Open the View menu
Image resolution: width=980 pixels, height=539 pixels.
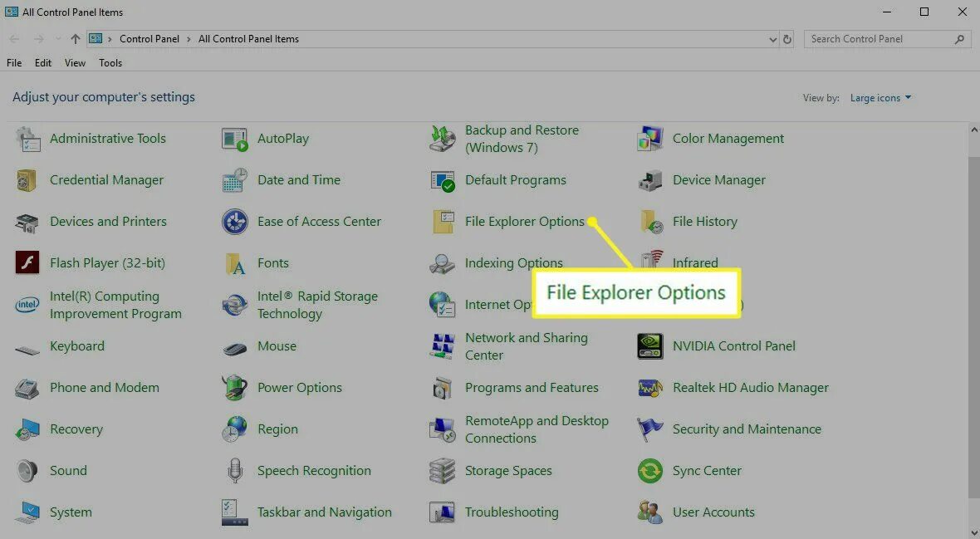tap(75, 62)
